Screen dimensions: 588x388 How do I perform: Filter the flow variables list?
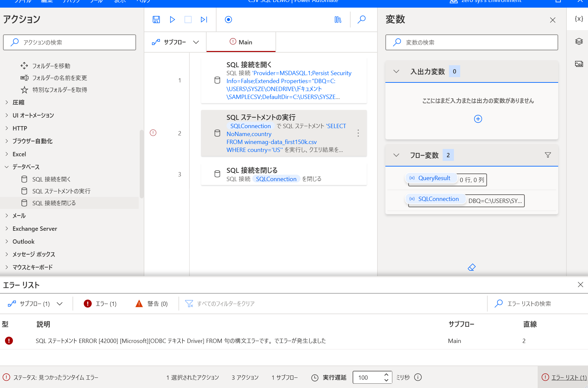click(548, 155)
